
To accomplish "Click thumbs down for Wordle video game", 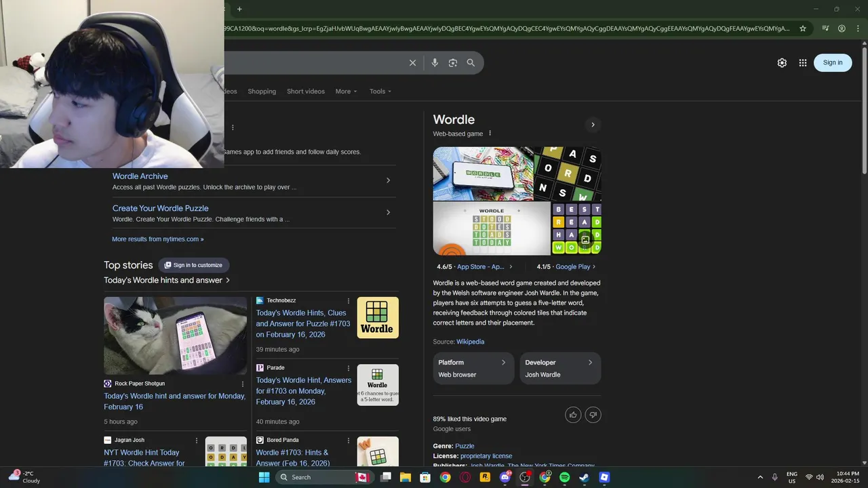I will 593,415.
